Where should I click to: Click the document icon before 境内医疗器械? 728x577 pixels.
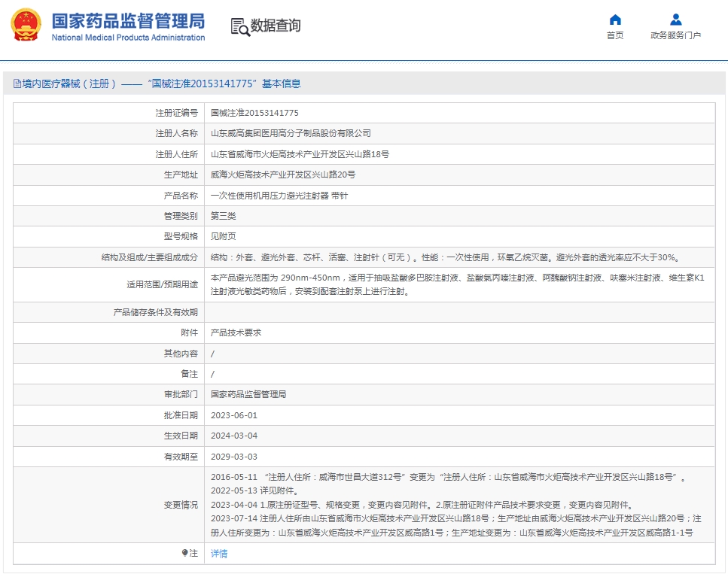tap(17, 84)
